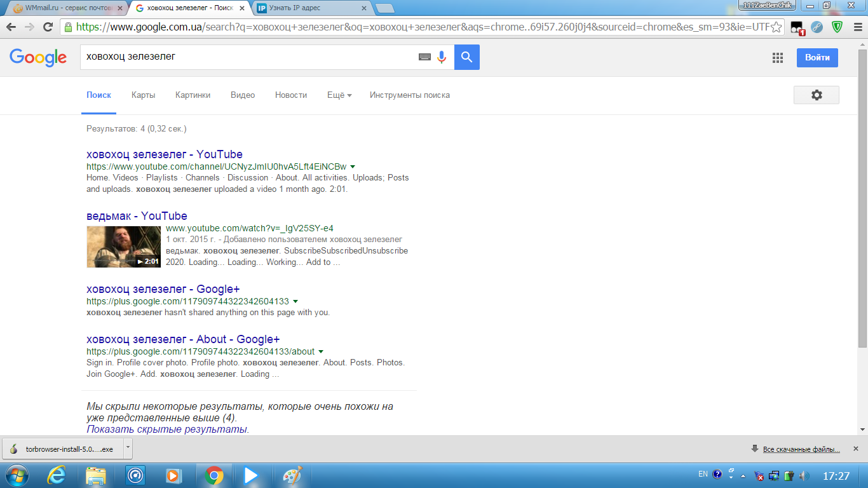Image resolution: width=868 pixels, height=488 pixels.
Task: Click the Google search input field
Action: [x=248, y=57]
